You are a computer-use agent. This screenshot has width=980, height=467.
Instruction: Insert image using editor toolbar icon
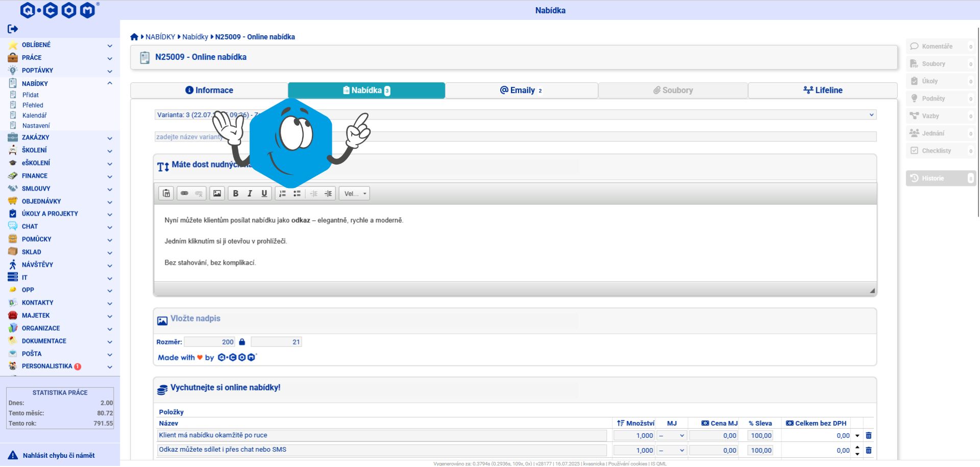tap(217, 194)
